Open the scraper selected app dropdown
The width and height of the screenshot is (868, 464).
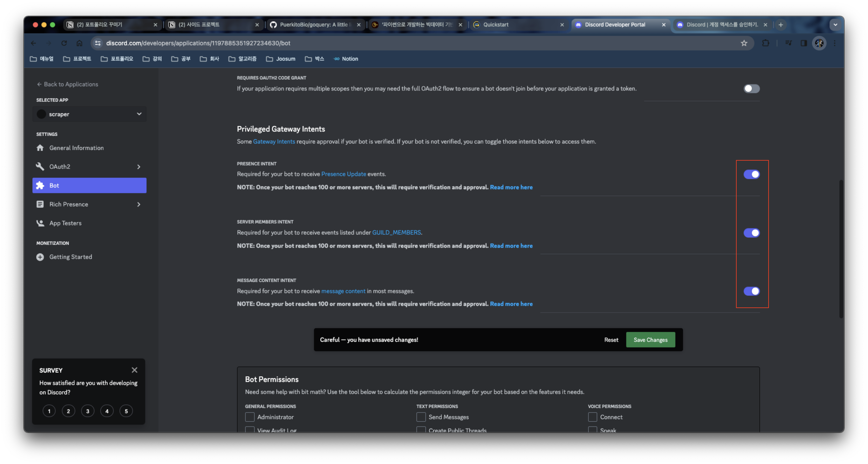coord(89,114)
